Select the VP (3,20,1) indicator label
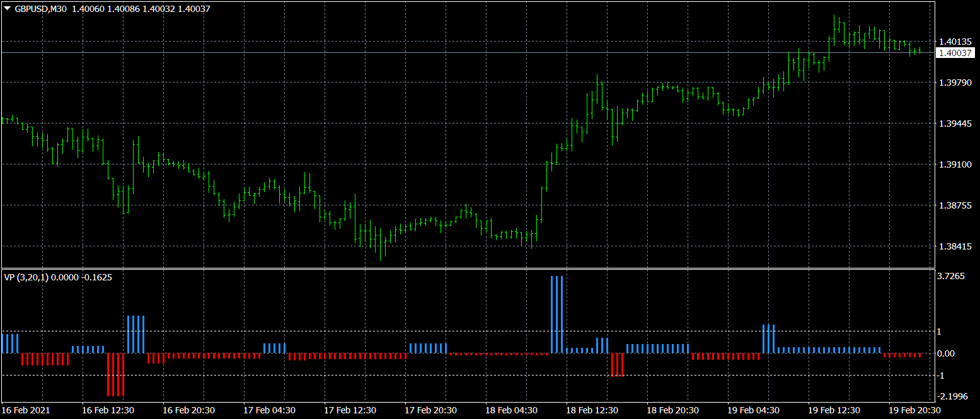 pos(26,277)
